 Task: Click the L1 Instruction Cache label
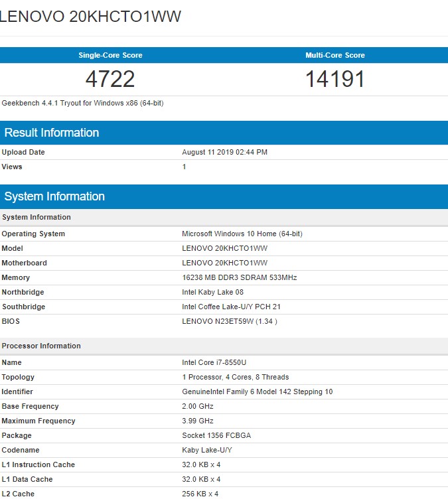pos(38,465)
